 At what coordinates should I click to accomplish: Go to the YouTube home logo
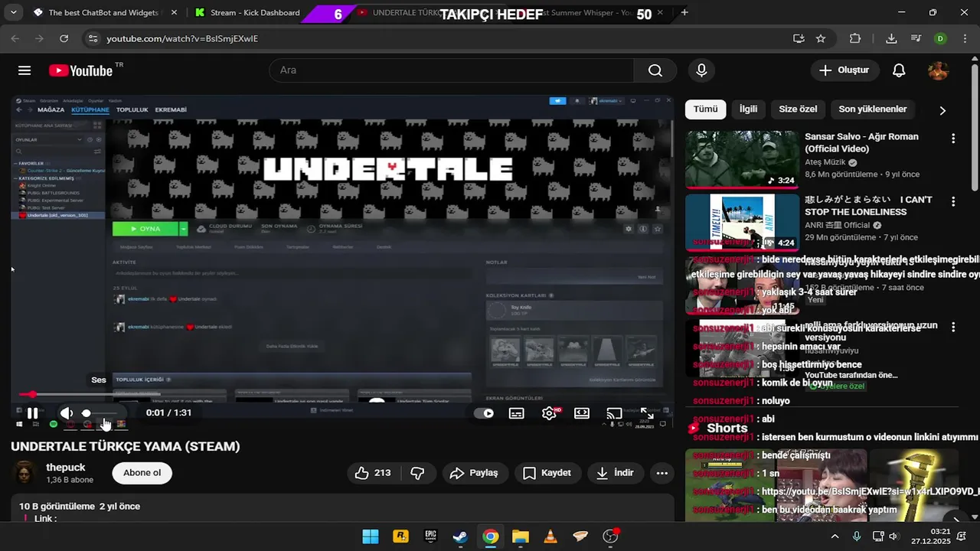[x=81, y=70]
